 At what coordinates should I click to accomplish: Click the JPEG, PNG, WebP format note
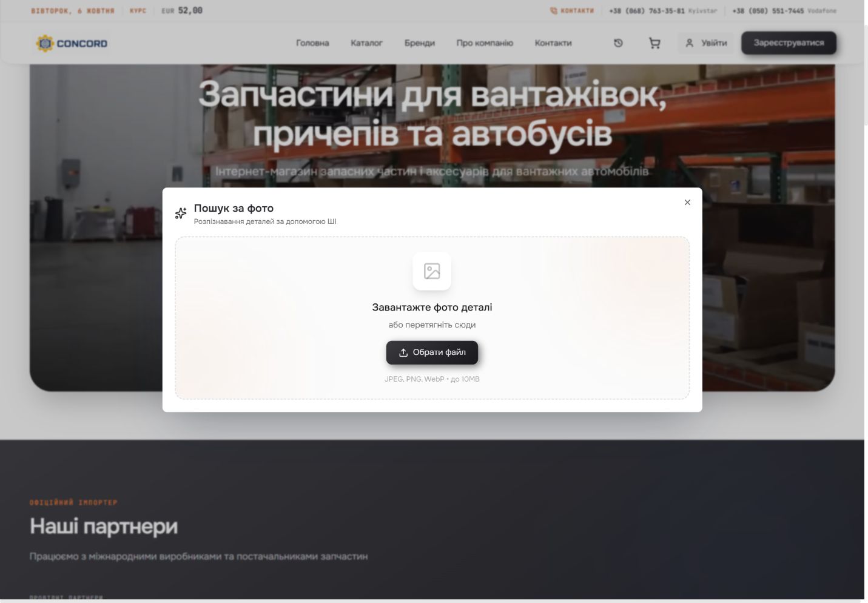point(432,379)
